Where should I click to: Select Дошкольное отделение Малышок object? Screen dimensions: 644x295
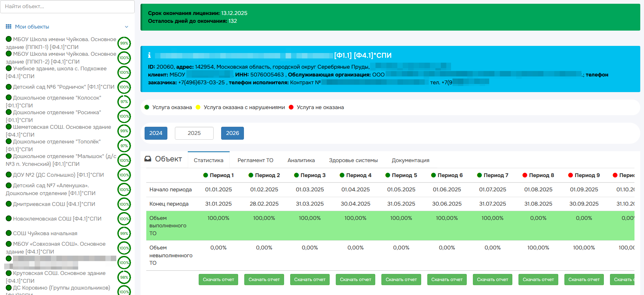[61, 160]
